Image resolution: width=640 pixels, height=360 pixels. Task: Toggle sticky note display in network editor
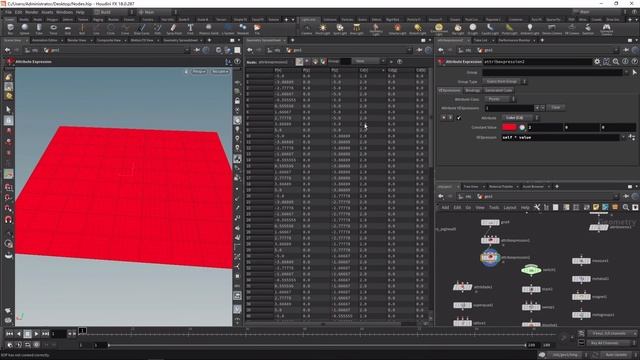pyautogui.click(x=596, y=207)
